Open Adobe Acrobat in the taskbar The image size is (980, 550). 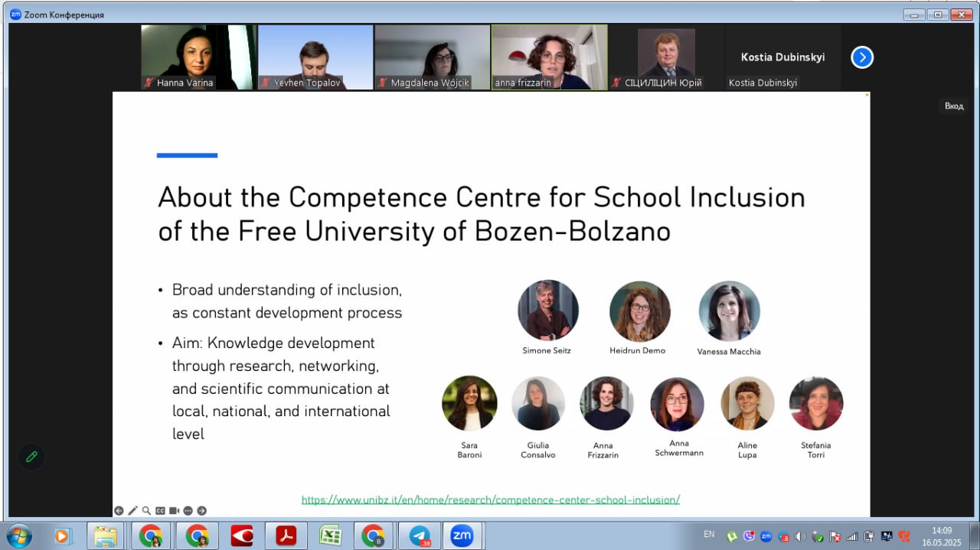tap(286, 536)
